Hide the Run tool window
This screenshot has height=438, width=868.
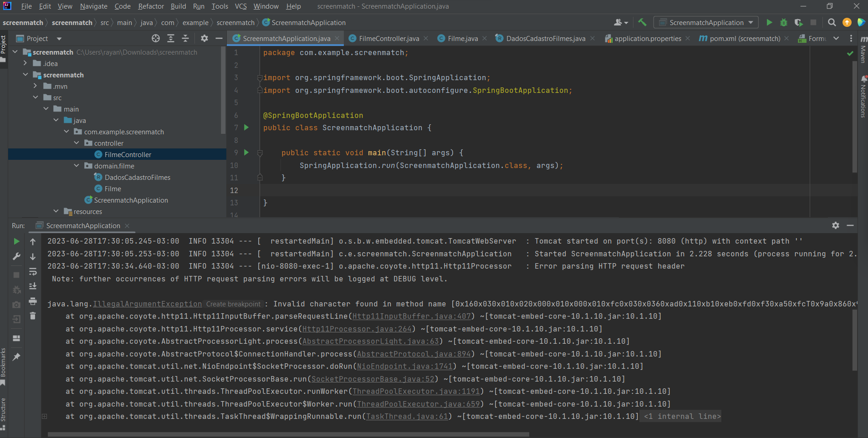click(x=850, y=225)
